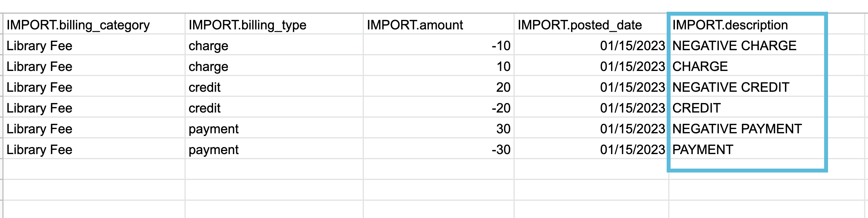Click the IMPORT.billing_type header cell

(x=274, y=25)
